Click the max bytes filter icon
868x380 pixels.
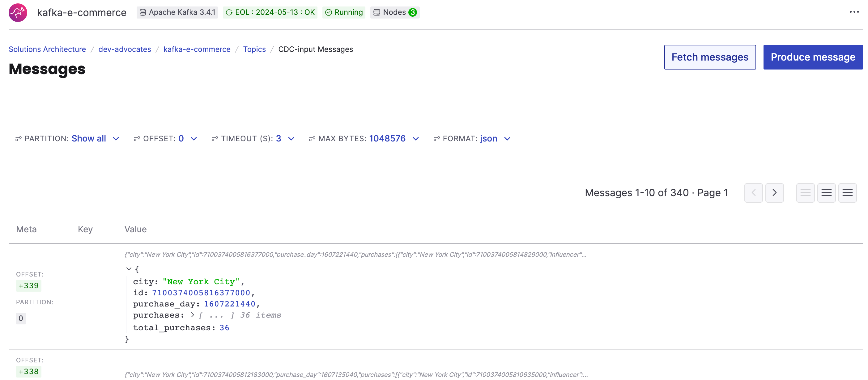pos(311,138)
